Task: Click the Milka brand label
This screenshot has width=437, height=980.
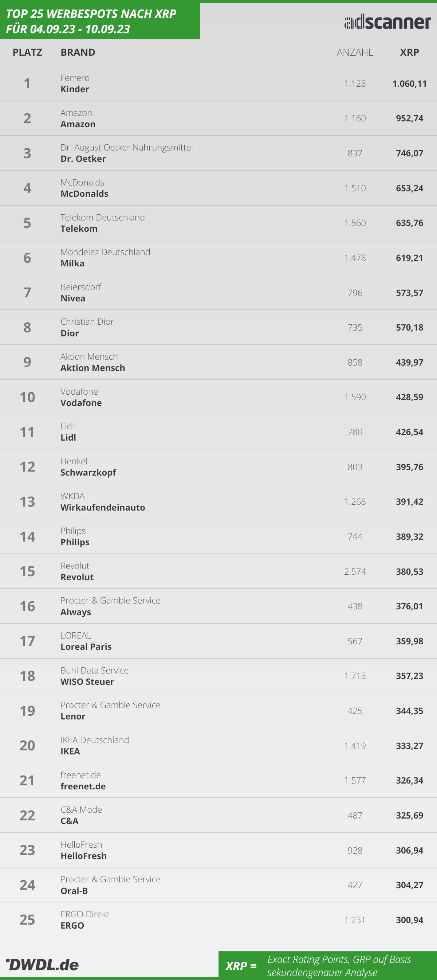Action: pyautogui.click(x=72, y=263)
